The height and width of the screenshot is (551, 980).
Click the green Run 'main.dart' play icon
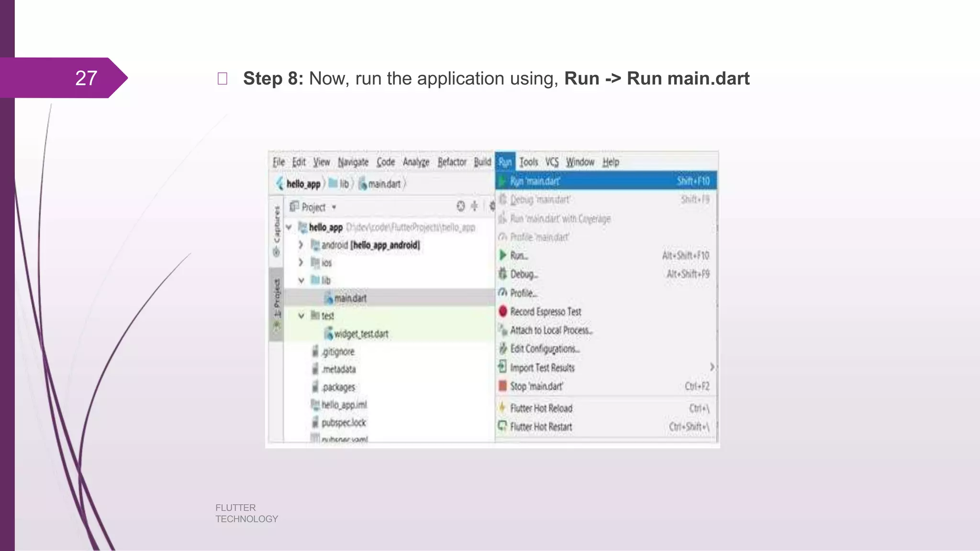[x=502, y=181]
